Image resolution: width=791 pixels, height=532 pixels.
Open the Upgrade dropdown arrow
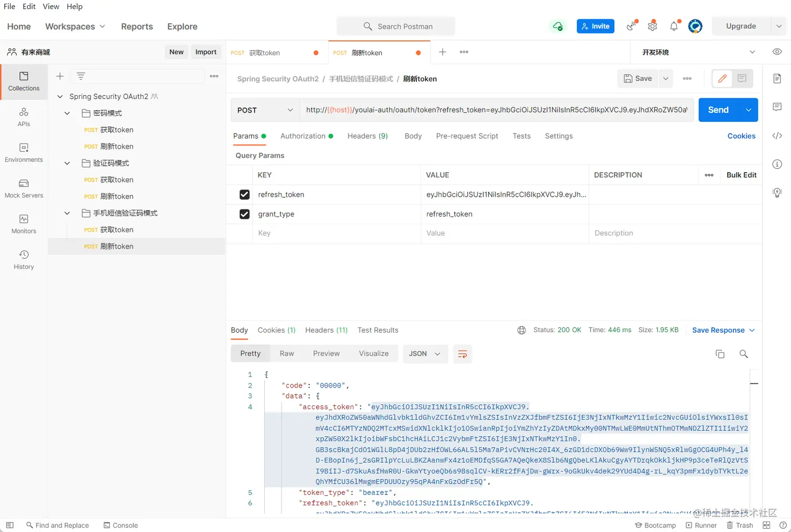(x=779, y=26)
